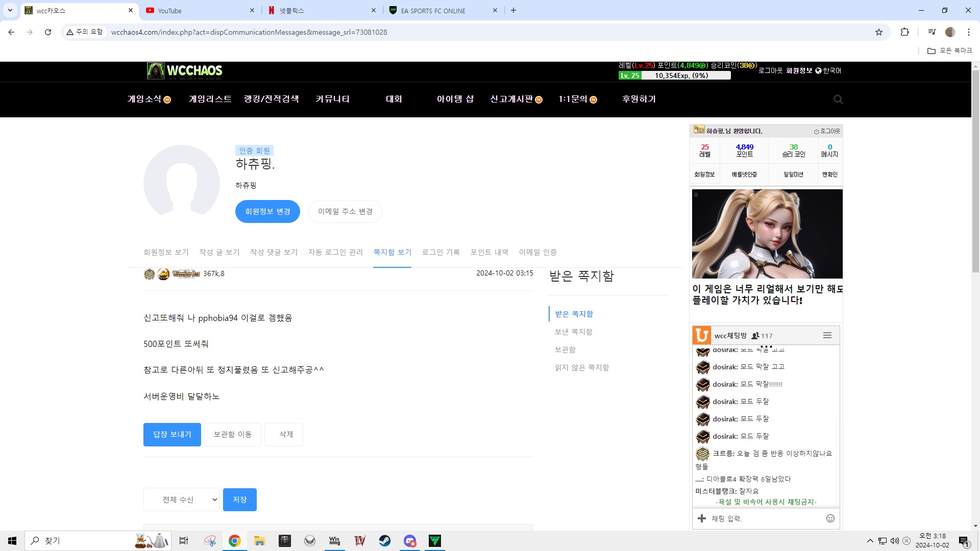Click the site security warning icon

point(70,32)
